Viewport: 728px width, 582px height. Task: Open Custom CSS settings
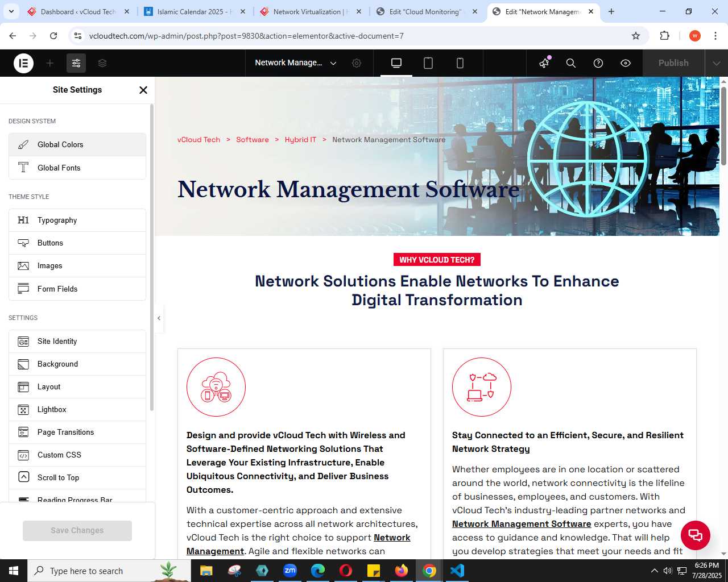pyautogui.click(x=77, y=455)
